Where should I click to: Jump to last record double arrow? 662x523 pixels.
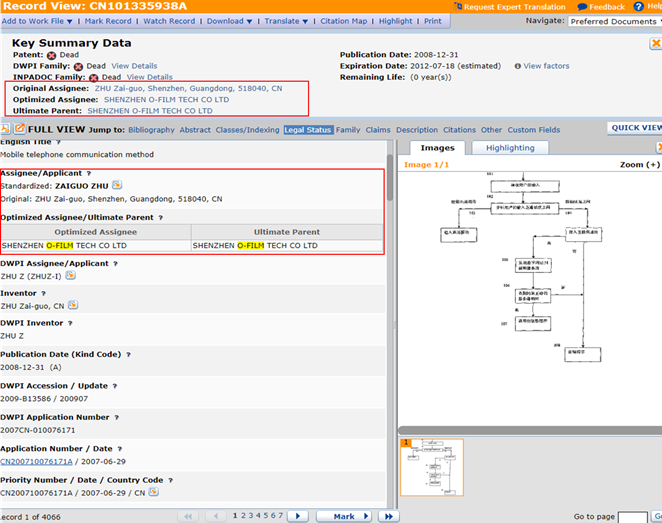[x=388, y=516]
